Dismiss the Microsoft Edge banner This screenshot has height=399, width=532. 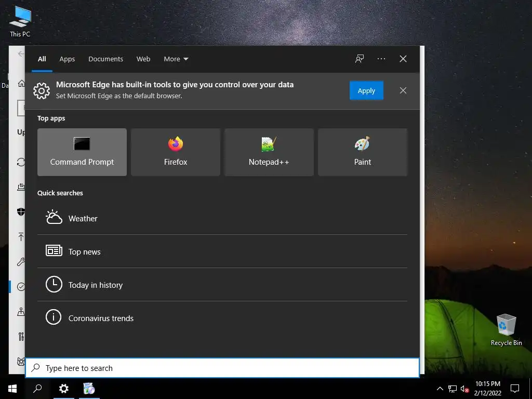(403, 90)
